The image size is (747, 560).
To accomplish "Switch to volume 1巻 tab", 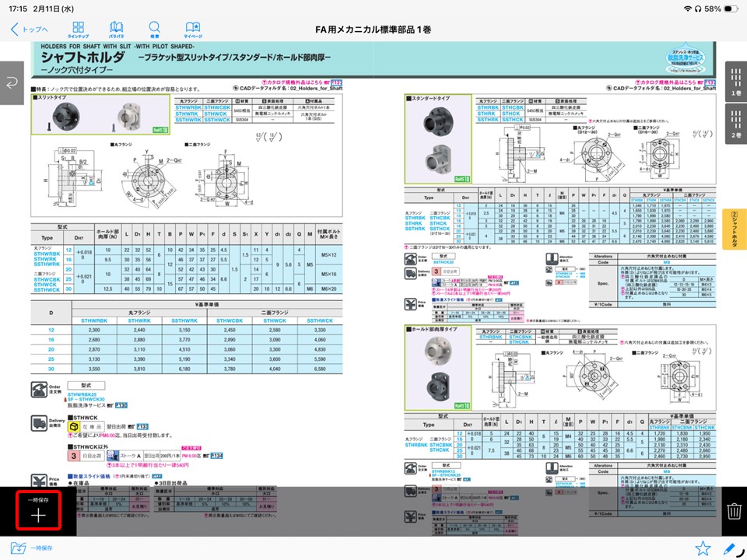I will click(x=735, y=82).
